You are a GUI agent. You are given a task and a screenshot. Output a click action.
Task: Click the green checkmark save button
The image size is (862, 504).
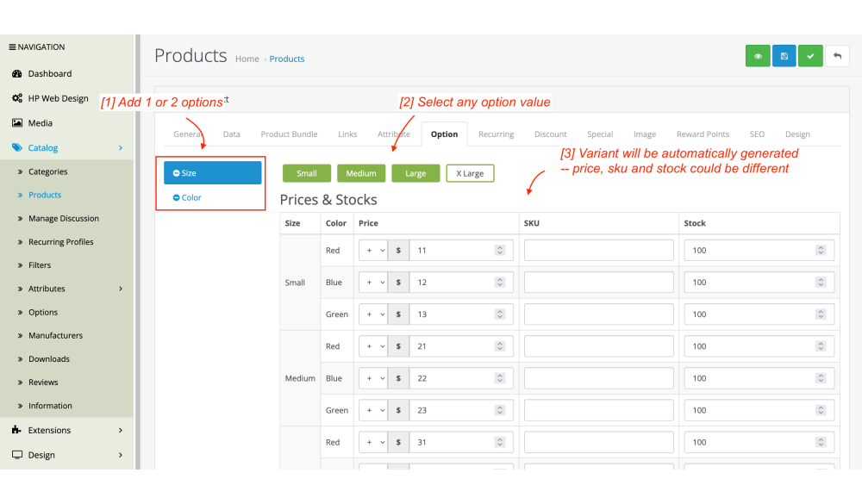(x=810, y=56)
